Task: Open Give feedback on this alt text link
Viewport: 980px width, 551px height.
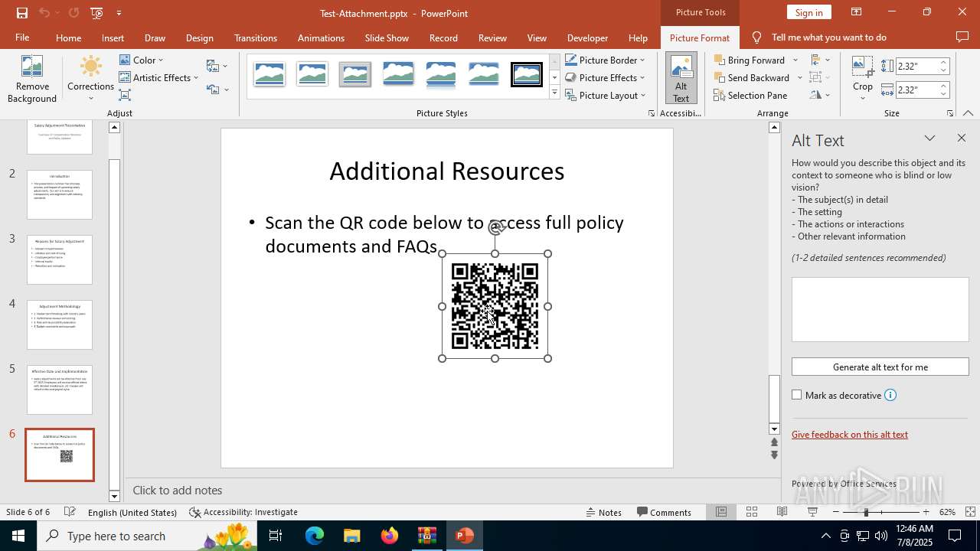Action: pyautogui.click(x=850, y=435)
